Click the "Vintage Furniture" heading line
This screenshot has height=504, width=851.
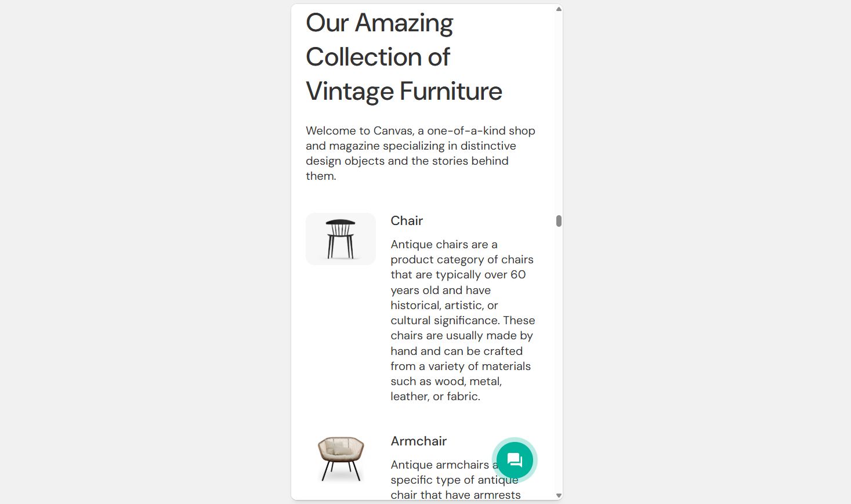tap(404, 92)
